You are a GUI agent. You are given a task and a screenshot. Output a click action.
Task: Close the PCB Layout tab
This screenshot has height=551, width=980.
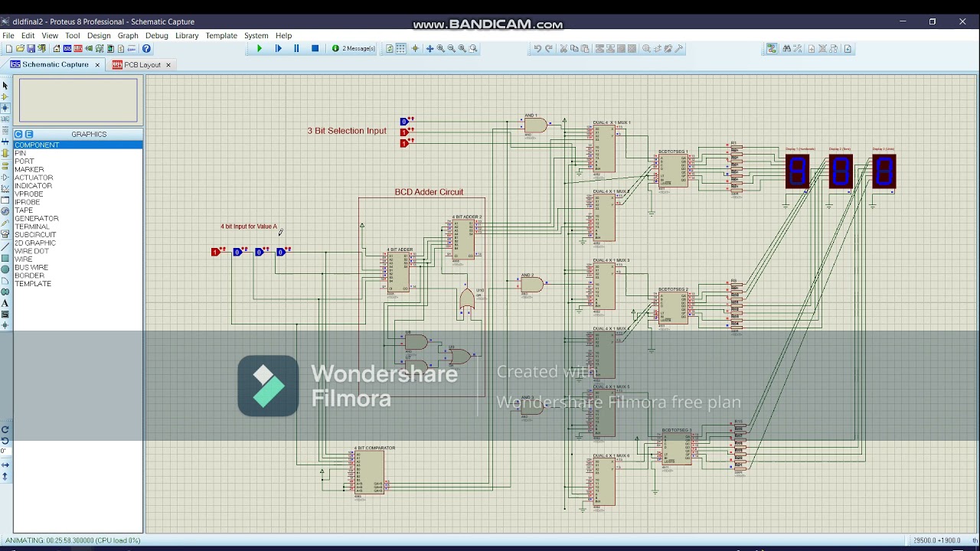[168, 65]
